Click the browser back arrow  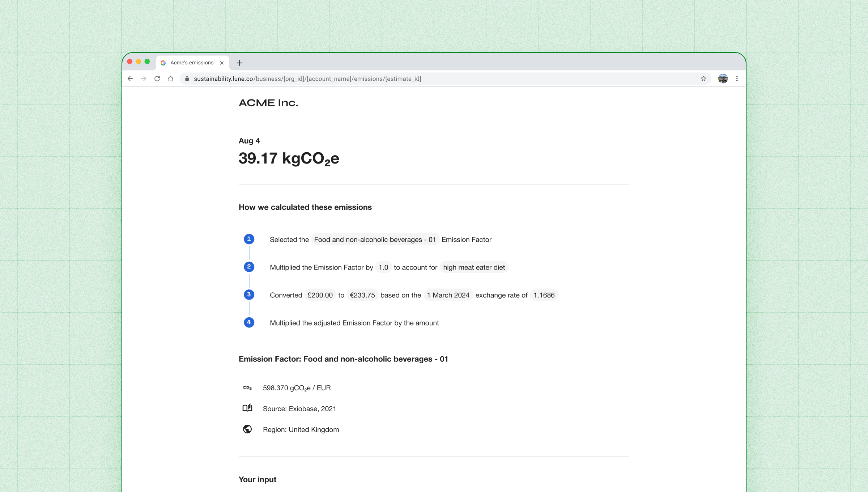point(130,79)
